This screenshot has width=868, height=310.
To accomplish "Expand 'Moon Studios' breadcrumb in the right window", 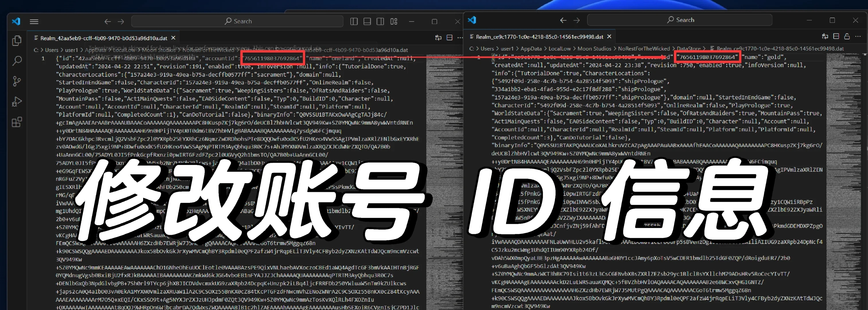I will click(x=595, y=49).
